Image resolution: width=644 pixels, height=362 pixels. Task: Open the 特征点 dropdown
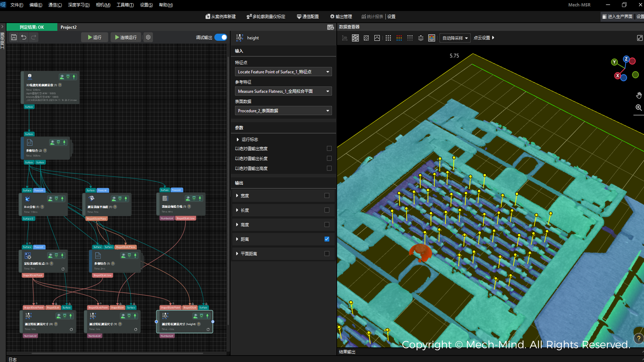283,72
